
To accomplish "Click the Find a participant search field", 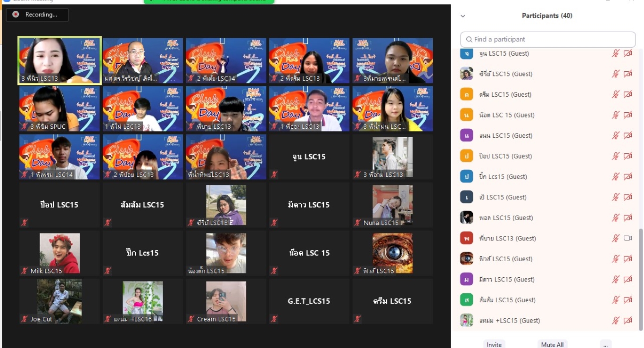I will pos(548,40).
